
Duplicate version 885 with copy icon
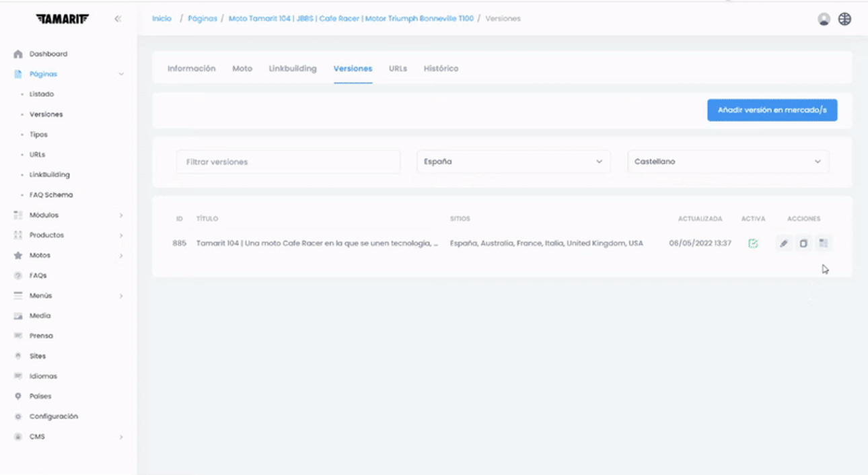point(803,244)
